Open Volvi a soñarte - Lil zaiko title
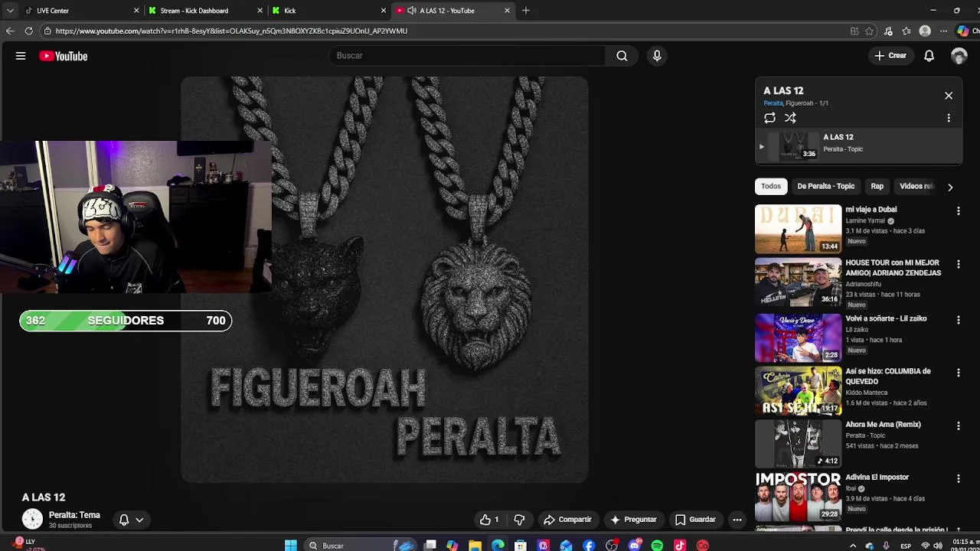 (x=886, y=318)
